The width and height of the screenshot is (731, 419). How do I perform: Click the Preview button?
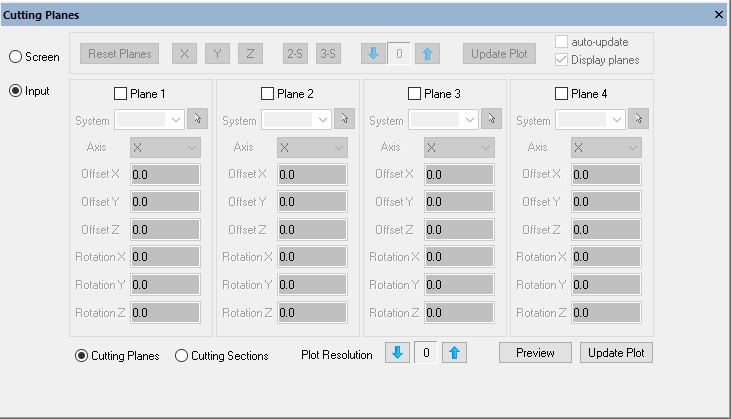(x=535, y=353)
